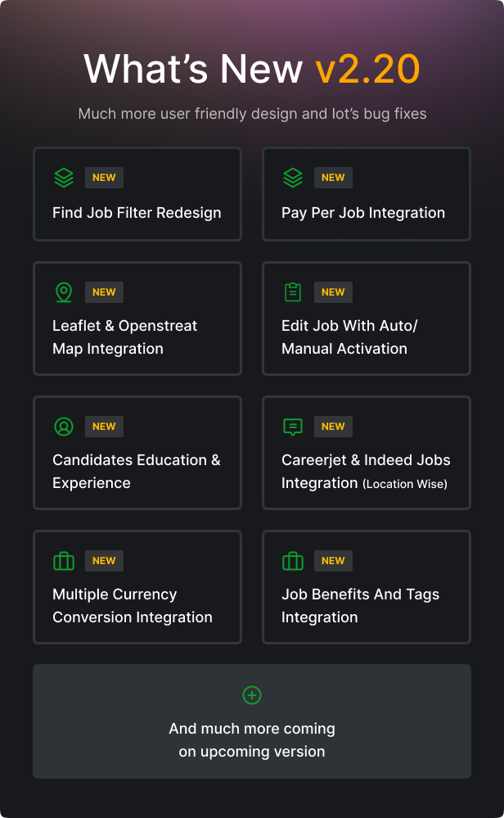Click the briefcase icon in Multiple Currency card
The image size is (504, 818).
(x=64, y=561)
